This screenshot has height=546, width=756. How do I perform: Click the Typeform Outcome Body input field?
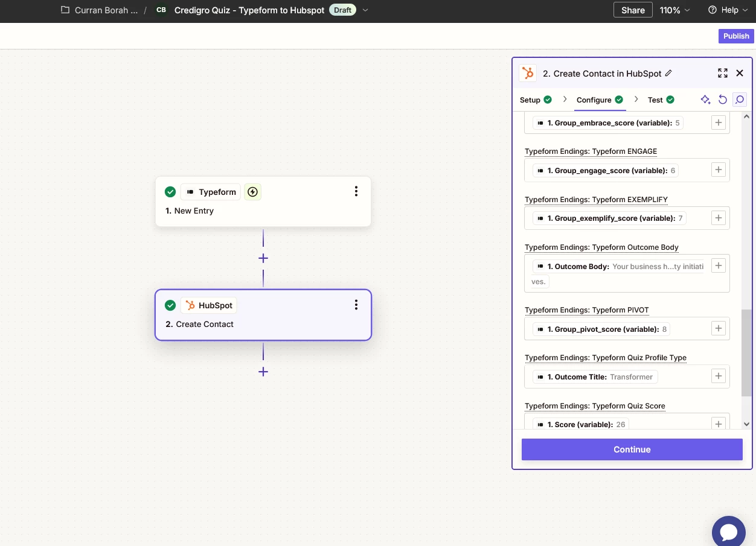click(627, 273)
